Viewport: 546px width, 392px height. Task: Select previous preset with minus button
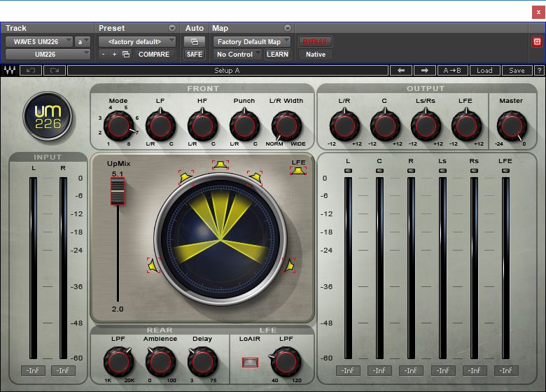pyautogui.click(x=103, y=55)
